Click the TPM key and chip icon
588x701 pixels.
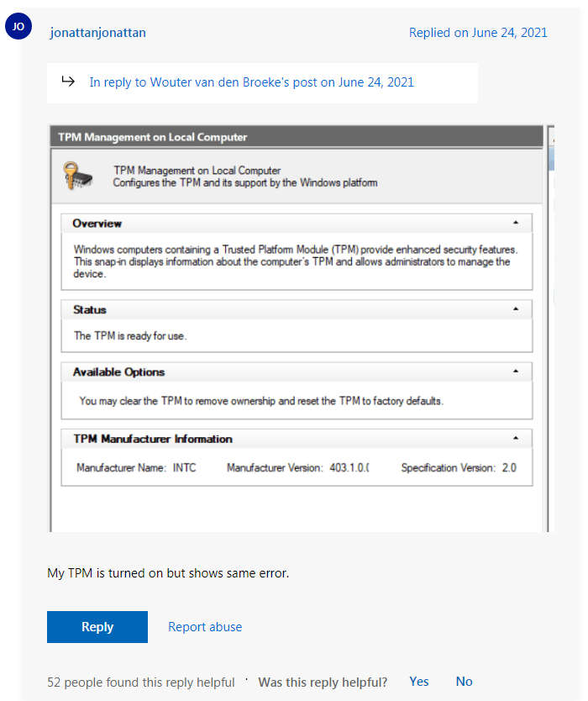(x=78, y=176)
